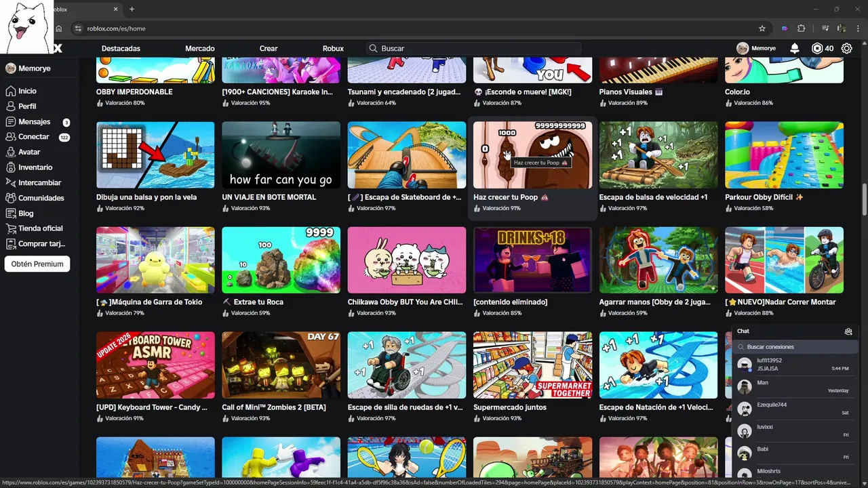Open the Nadar Correr Montar thumbnail
This screenshot has width=868, height=488.
[x=784, y=260]
